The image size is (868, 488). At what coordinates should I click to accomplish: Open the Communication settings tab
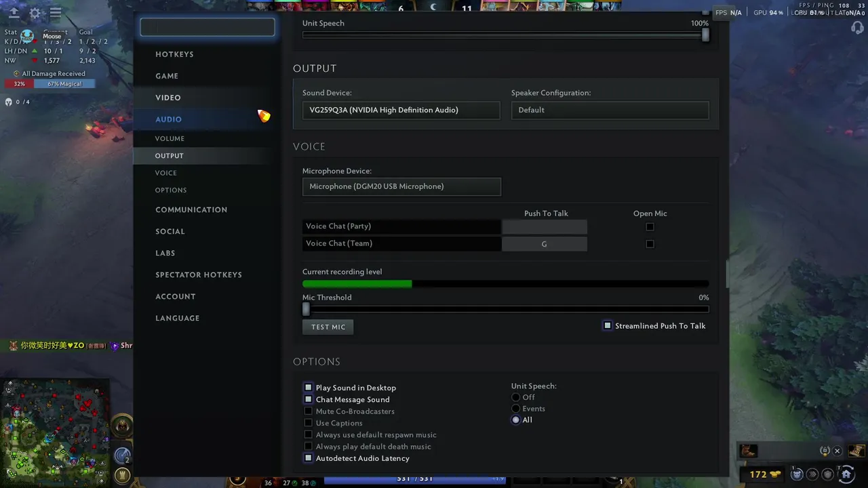click(x=191, y=209)
